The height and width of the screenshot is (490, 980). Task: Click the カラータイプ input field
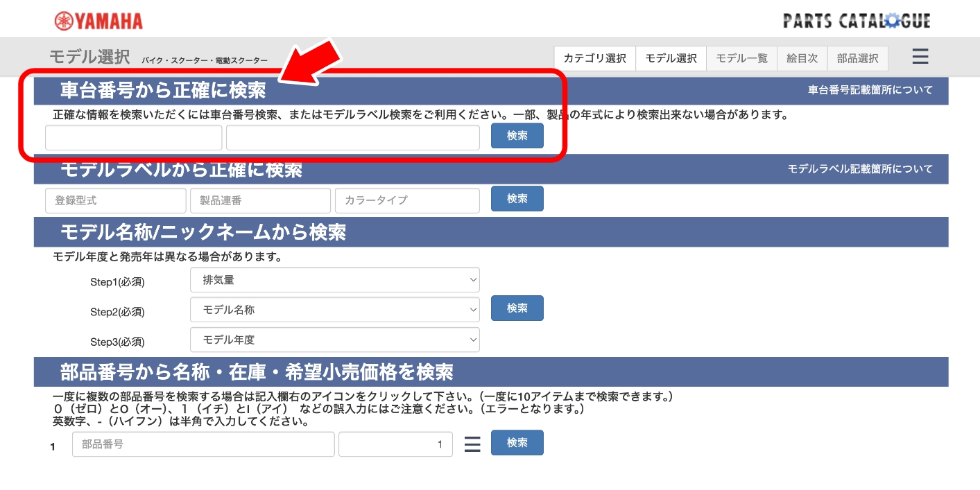[407, 200]
